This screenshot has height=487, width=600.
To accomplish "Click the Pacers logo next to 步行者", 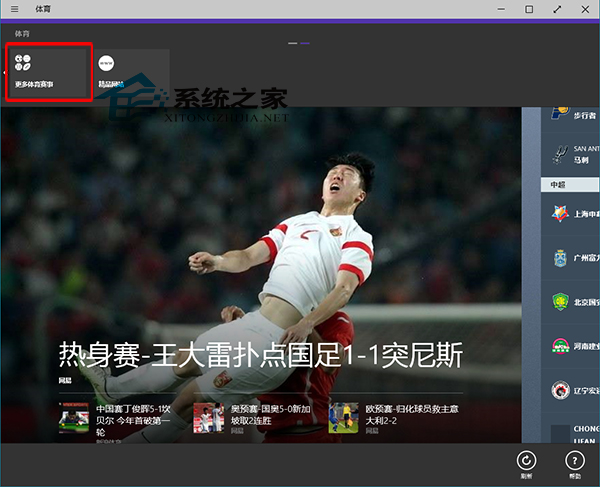I will [560, 113].
